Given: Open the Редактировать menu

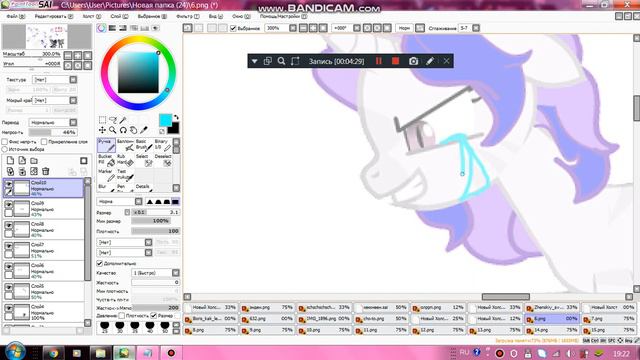Looking at the screenshot, I should pyautogui.click(x=53, y=16).
